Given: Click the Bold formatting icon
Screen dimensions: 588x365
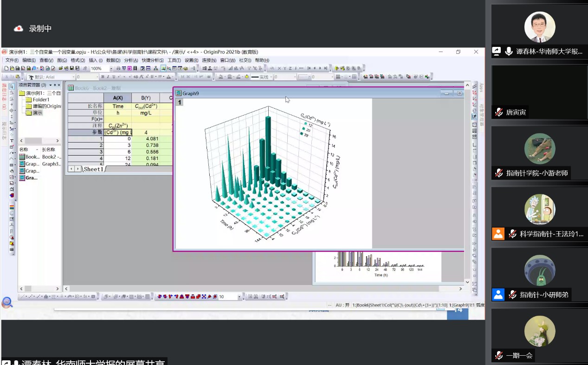Looking at the screenshot, I should tap(103, 77).
